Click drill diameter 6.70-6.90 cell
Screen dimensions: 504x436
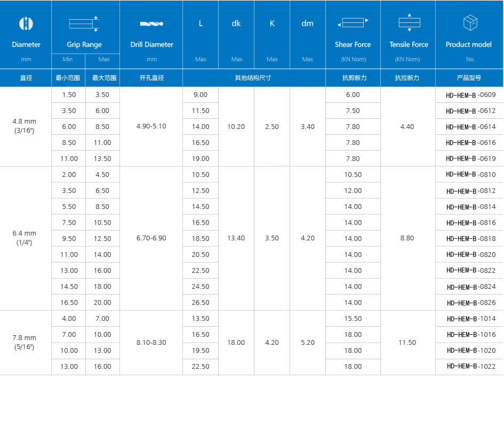click(151, 238)
